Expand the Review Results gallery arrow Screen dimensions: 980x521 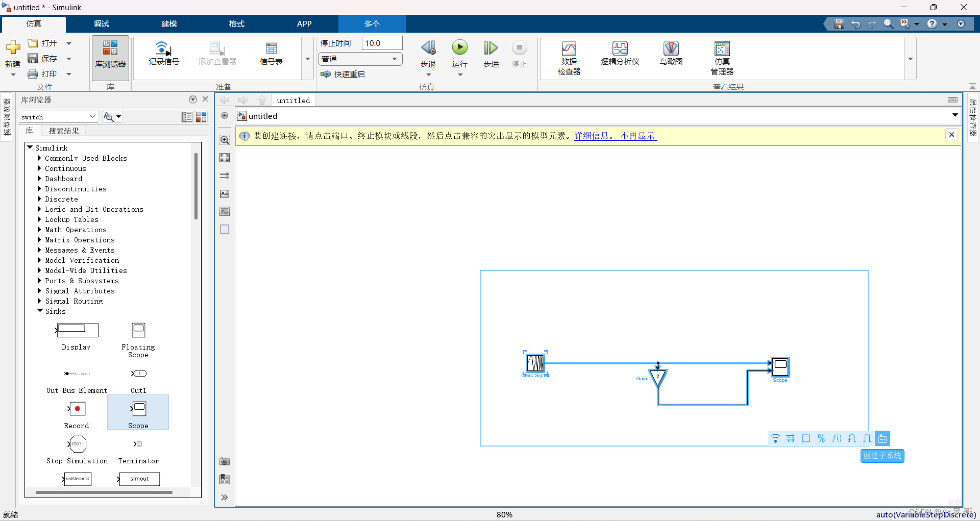[x=910, y=59]
